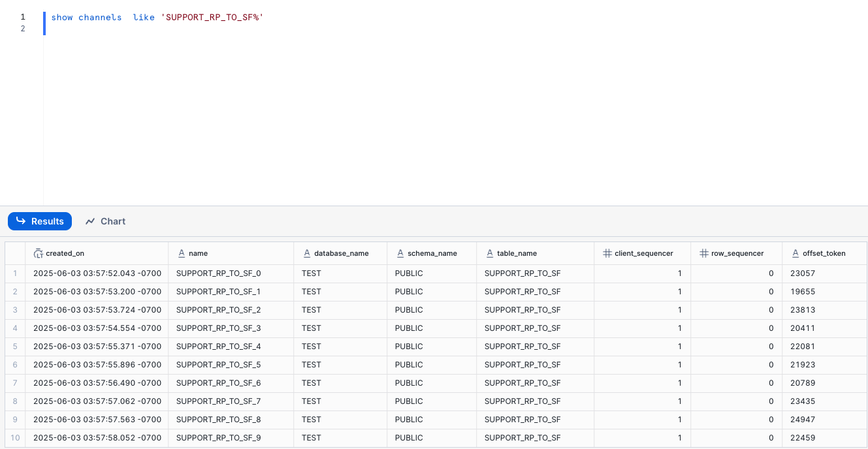Image resolution: width=868 pixels, height=449 pixels.
Task: Click the arrow icon in the Results tab
Action: [x=21, y=221]
